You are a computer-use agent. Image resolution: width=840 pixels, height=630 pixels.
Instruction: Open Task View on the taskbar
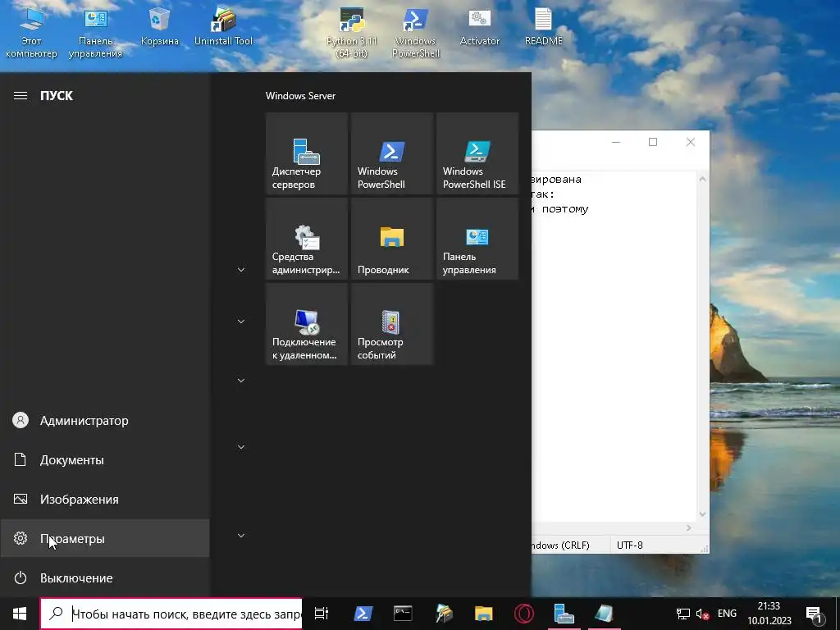321,614
